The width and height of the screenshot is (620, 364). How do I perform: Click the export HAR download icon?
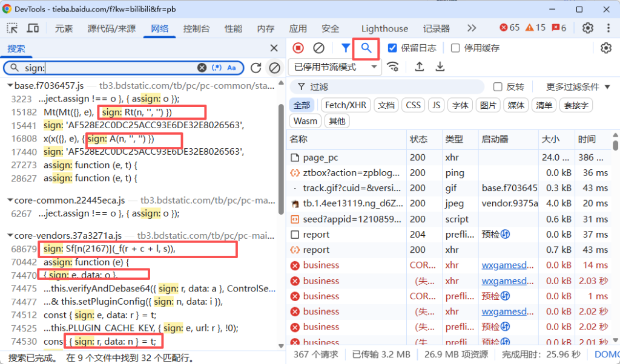tap(440, 67)
